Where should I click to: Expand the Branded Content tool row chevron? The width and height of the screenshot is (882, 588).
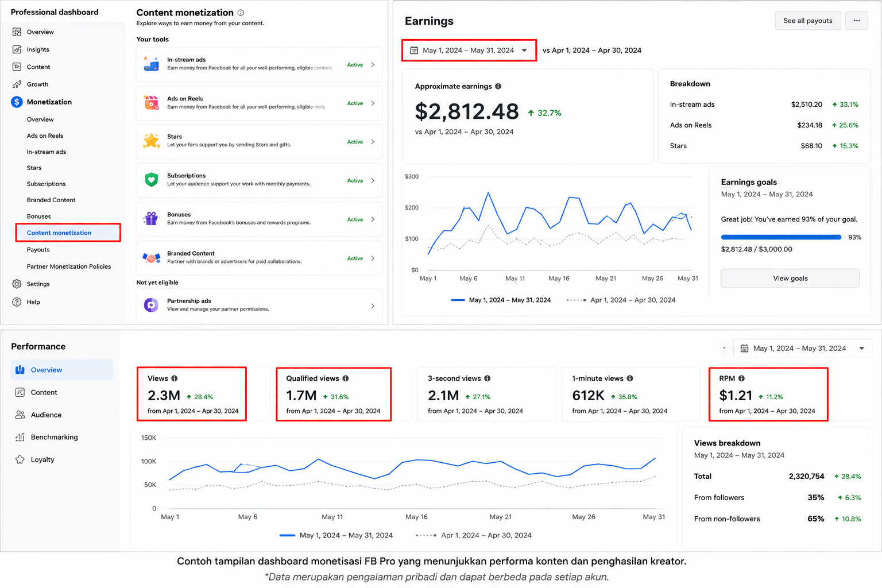click(373, 258)
